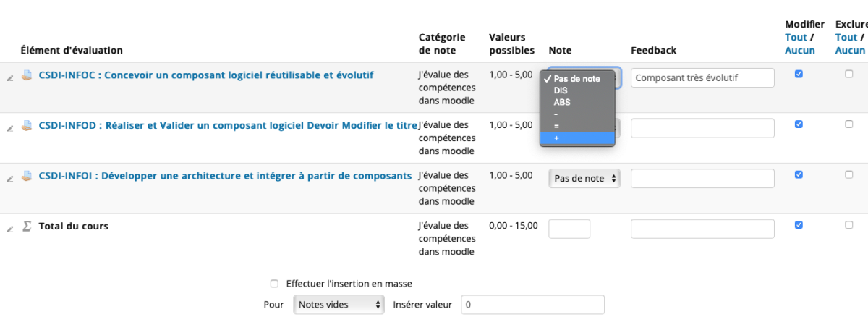This screenshot has width=868, height=317.
Task: Click the sigma icon next to Total du cours
Action: (x=27, y=227)
